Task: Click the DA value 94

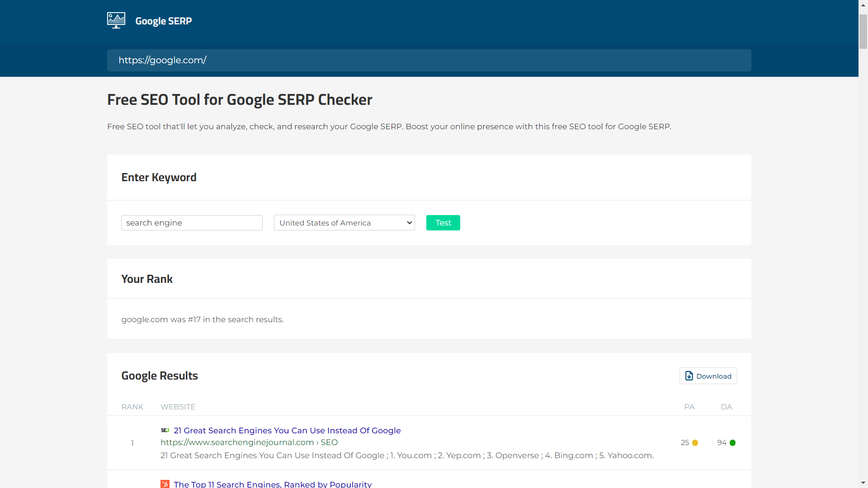Action: point(722,443)
